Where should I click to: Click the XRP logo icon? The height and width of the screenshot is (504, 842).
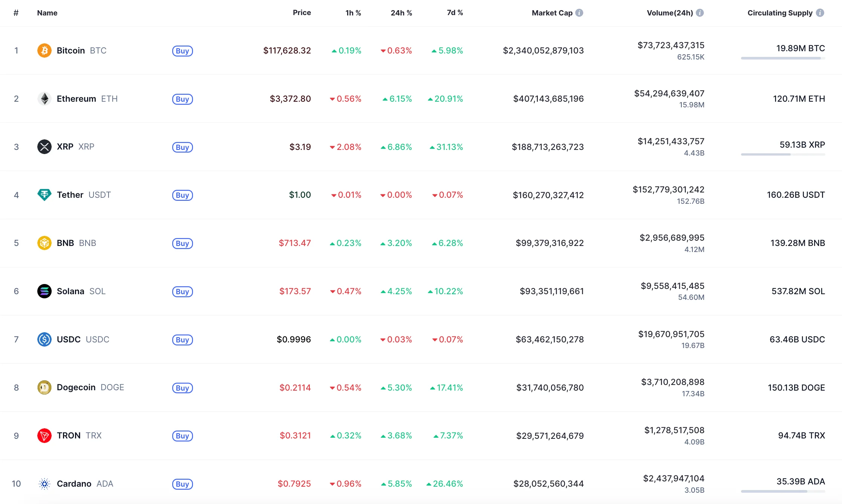[x=44, y=147]
